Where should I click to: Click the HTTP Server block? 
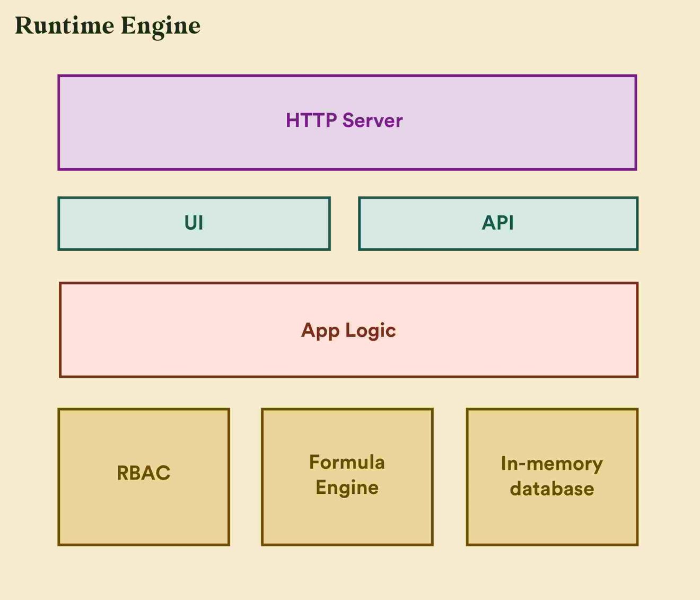[x=347, y=122]
